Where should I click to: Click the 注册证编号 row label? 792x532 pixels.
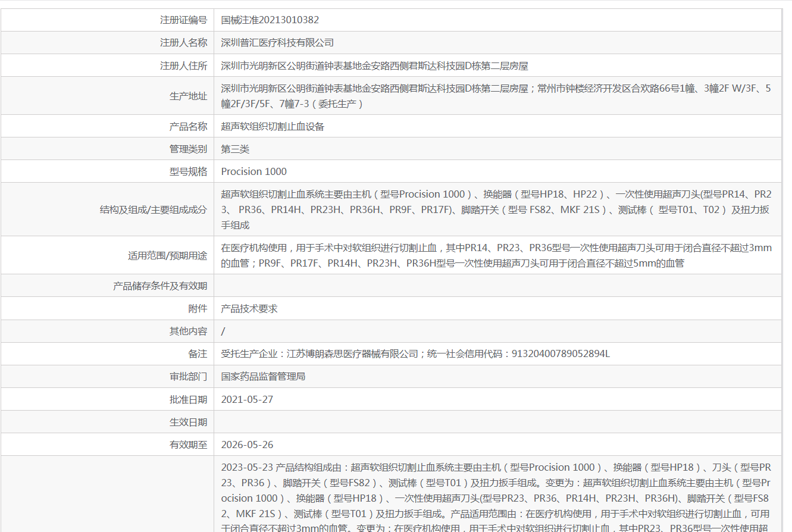pyautogui.click(x=183, y=20)
